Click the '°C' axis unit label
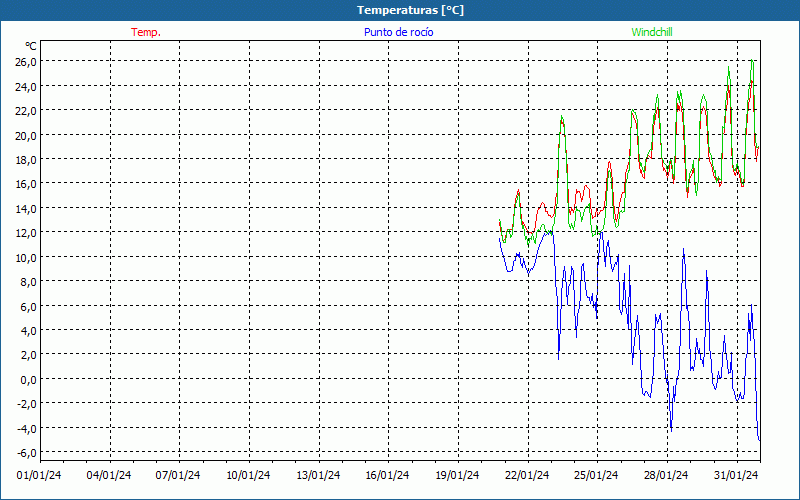 coord(31,46)
